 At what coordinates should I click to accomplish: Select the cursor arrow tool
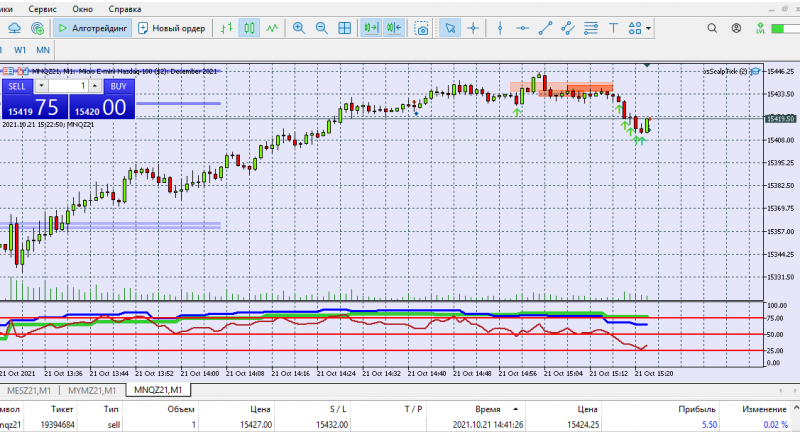pos(450,28)
